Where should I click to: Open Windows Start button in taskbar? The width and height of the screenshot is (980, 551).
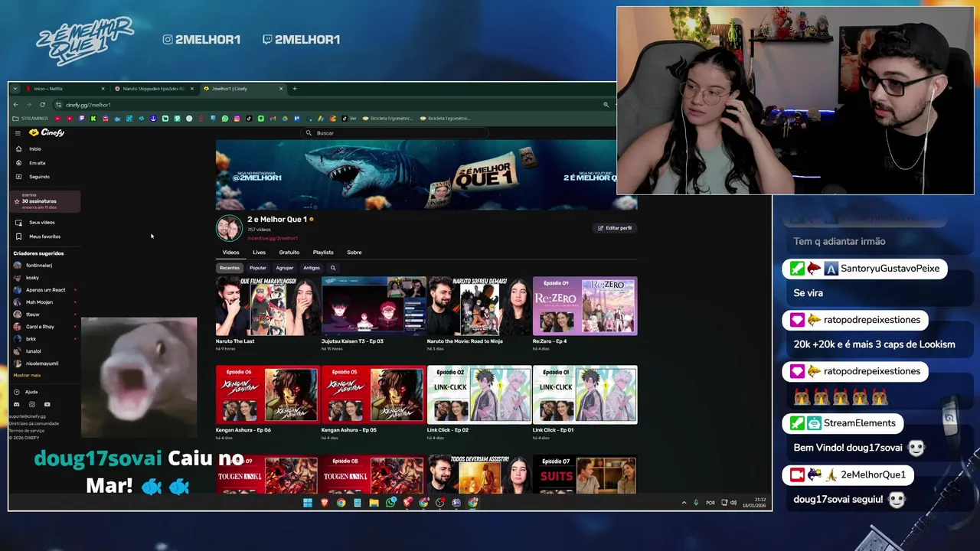308,503
